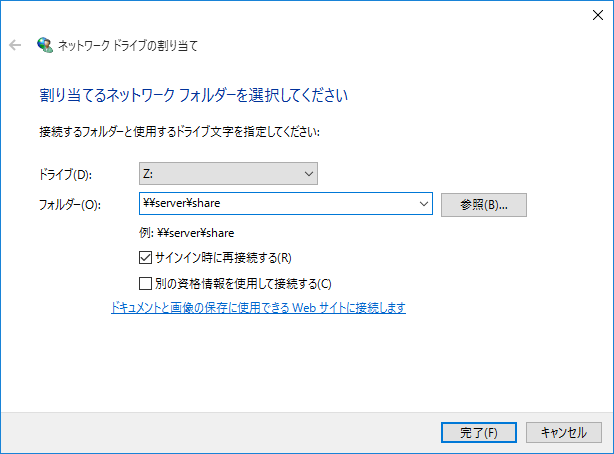This screenshot has height=454, width=614.
Task: Open the folder path history dropdown arrow
Action: click(x=424, y=204)
